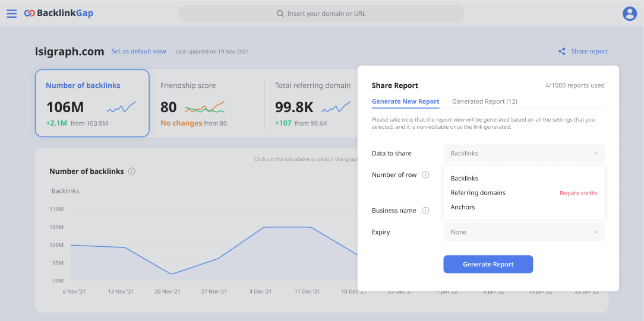Click the +107 change value
The image size is (644, 321).
pyautogui.click(x=283, y=123)
